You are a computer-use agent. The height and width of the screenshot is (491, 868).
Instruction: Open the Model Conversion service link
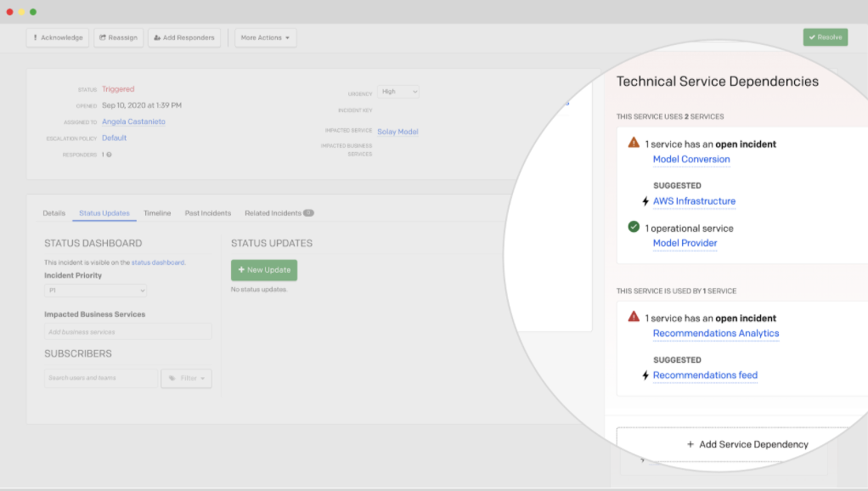click(691, 160)
